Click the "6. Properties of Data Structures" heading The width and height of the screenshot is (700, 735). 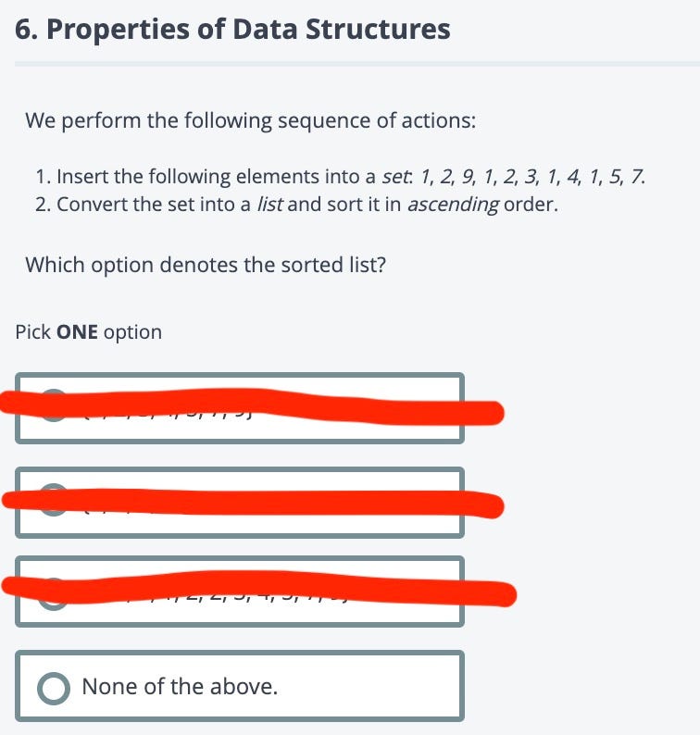[x=232, y=29]
